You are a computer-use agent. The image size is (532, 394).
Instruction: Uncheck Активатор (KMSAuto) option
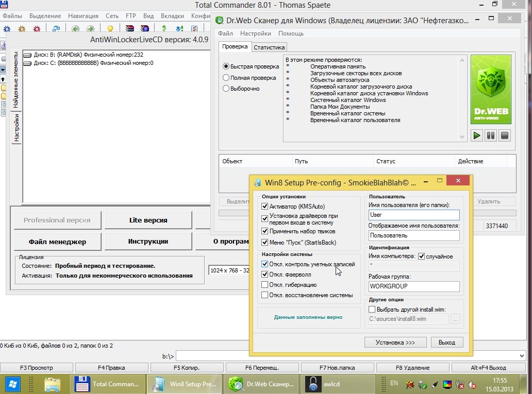coord(265,207)
